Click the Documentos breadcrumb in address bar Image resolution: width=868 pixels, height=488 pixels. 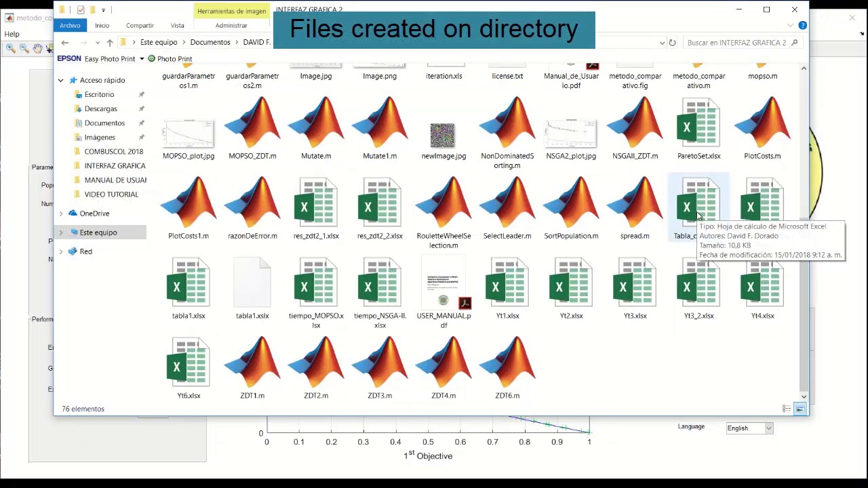coord(210,42)
